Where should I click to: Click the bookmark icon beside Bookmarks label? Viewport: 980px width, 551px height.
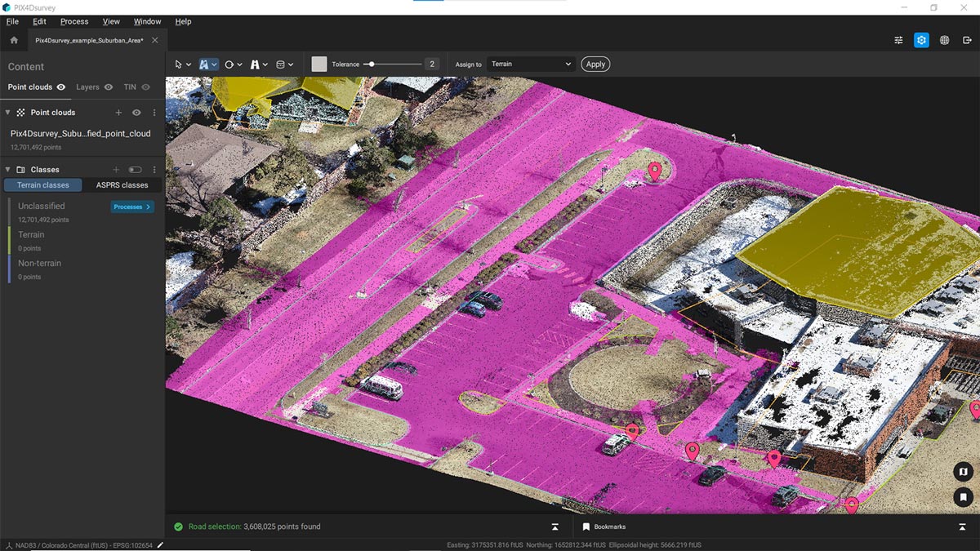[586, 527]
